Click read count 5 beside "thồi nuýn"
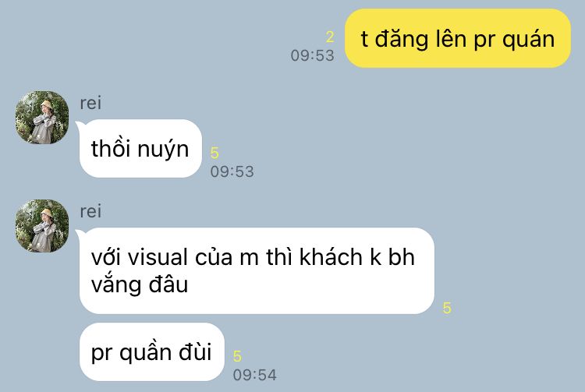Screen dimensions: 585x392 [x=214, y=153]
